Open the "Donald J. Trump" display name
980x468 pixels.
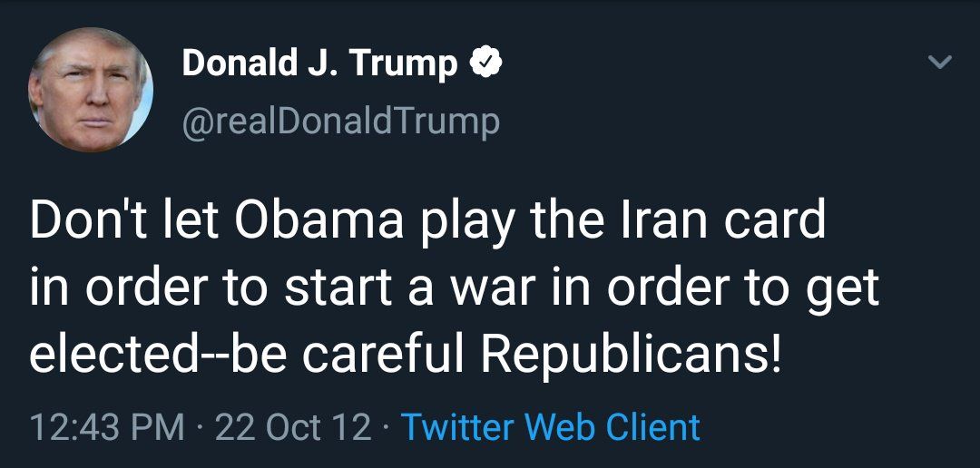point(319,63)
